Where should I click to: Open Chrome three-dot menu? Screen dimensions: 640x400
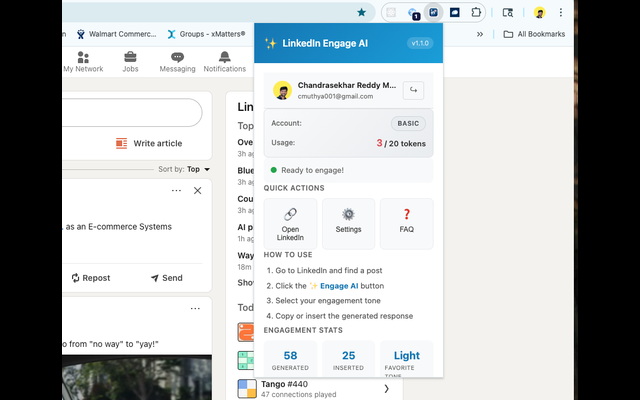tap(561, 13)
